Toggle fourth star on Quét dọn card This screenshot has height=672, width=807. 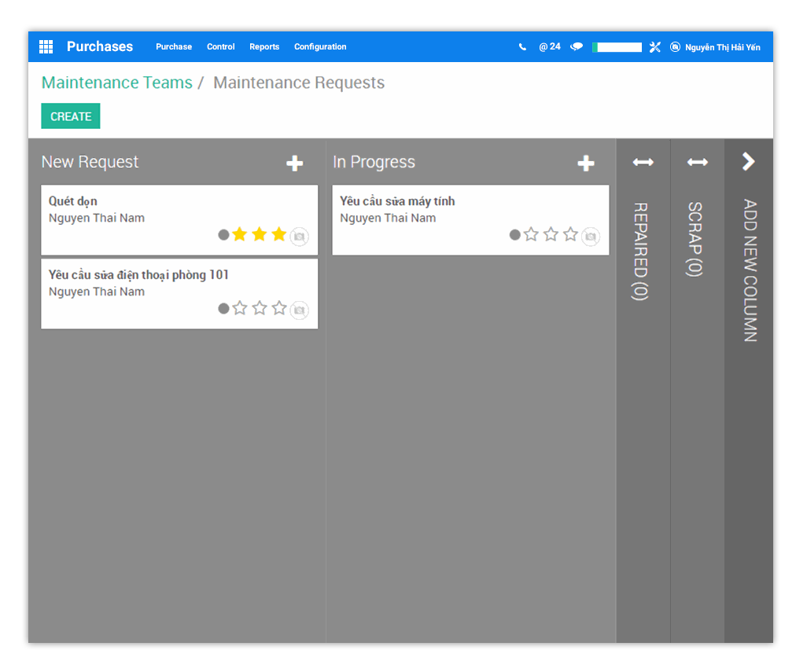(279, 233)
